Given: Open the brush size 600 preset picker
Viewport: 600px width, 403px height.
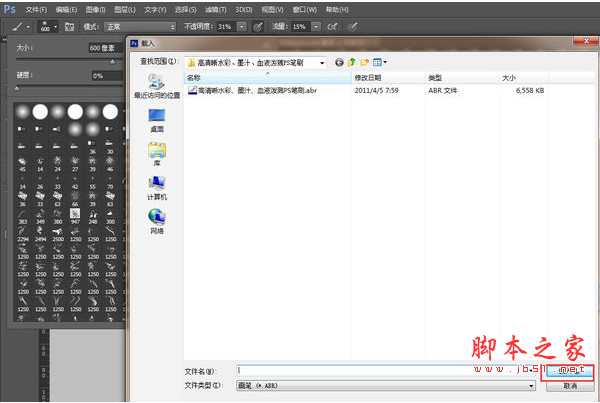Looking at the screenshot, I should click(48, 26).
